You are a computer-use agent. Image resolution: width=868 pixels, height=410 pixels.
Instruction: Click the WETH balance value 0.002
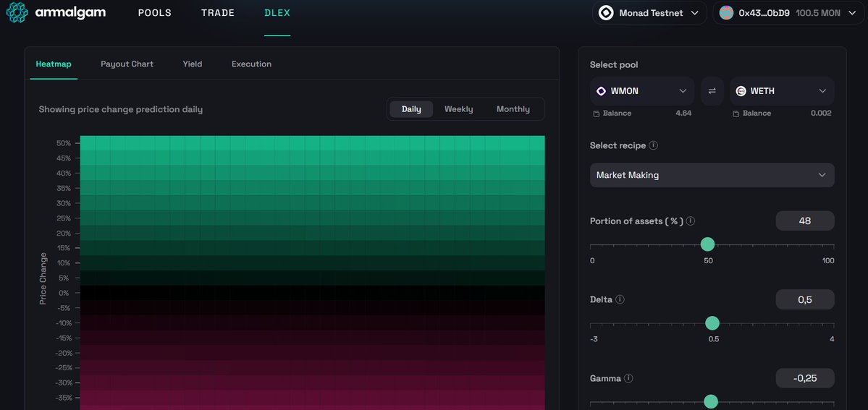(x=821, y=114)
